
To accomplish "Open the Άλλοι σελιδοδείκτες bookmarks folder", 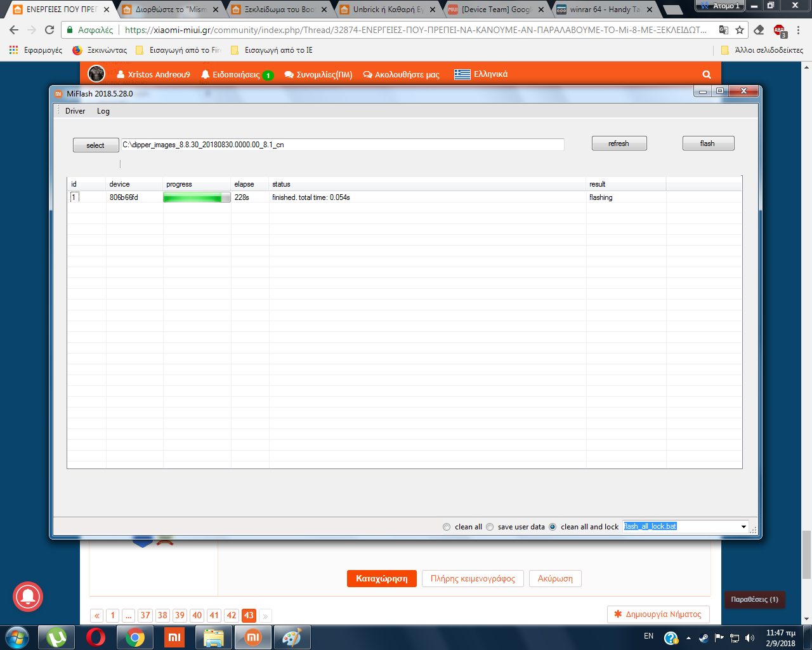I will (762, 50).
